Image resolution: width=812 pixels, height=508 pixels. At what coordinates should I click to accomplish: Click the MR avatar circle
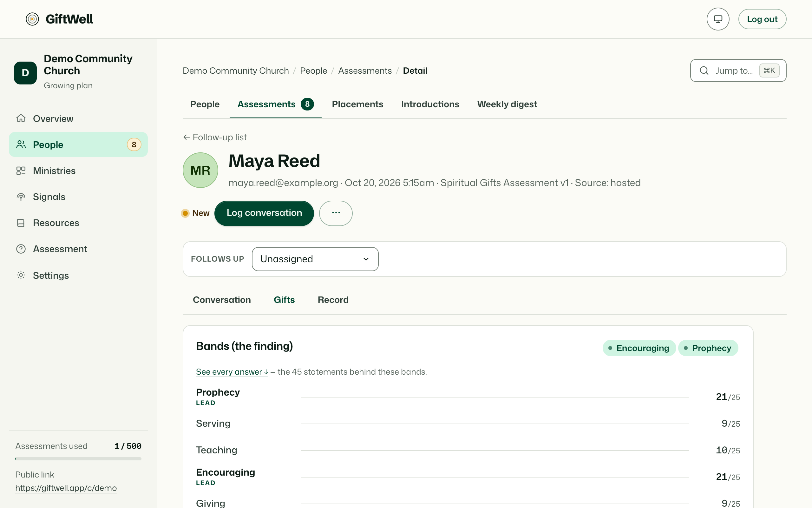tap(200, 170)
